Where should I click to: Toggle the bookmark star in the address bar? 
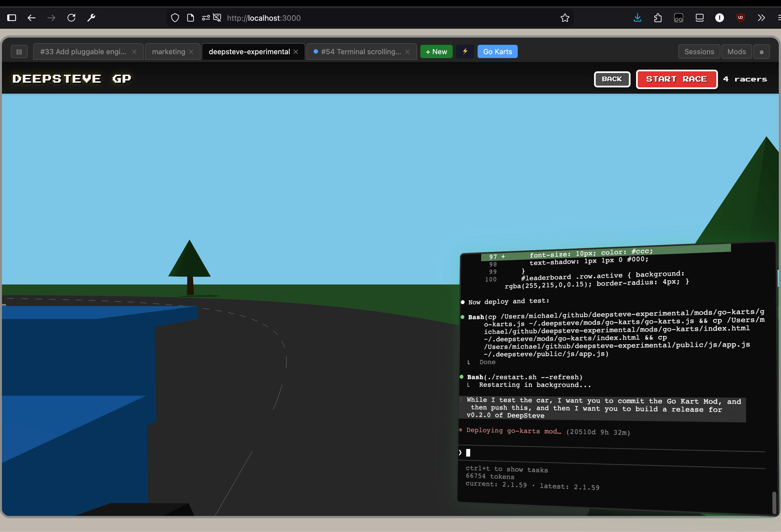565,18
